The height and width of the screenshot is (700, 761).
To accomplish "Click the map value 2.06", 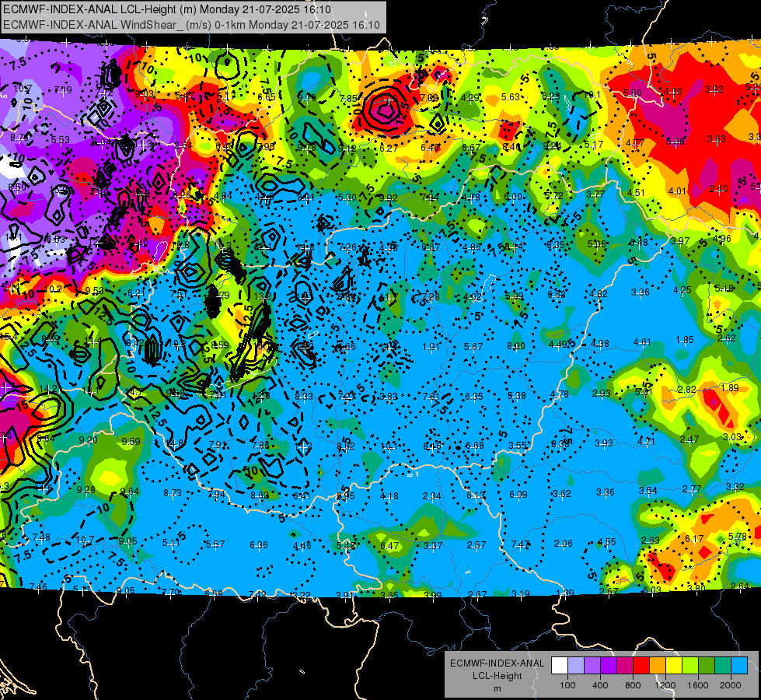I will pyautogui.click(x=564, y=543).
